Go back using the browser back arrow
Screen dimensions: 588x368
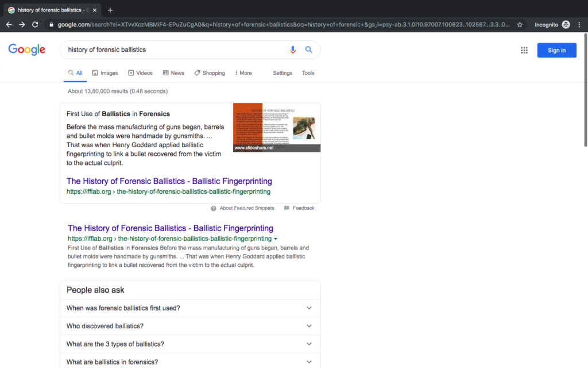pos(9,24)
